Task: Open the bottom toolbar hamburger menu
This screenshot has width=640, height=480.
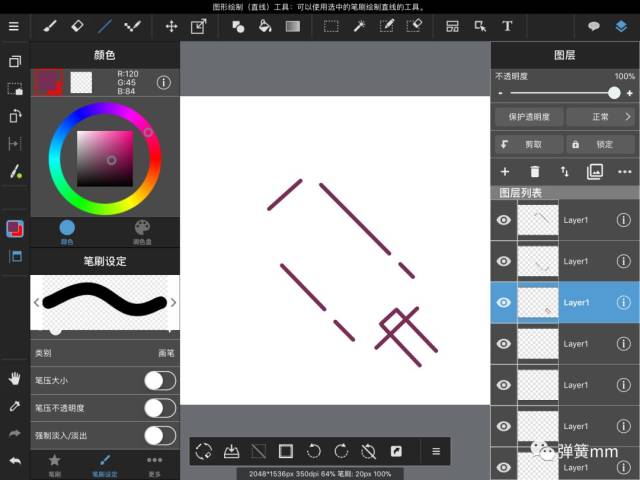Action: (436, 451)
